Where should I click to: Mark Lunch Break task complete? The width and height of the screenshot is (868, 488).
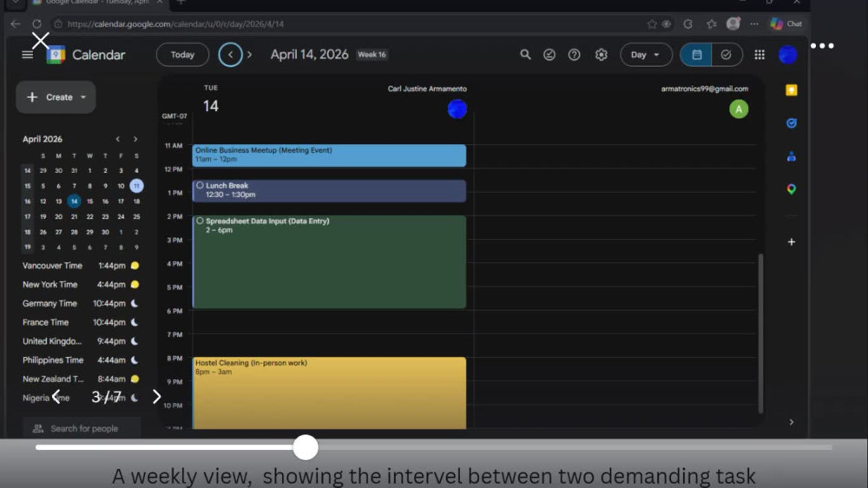point(200,186)
